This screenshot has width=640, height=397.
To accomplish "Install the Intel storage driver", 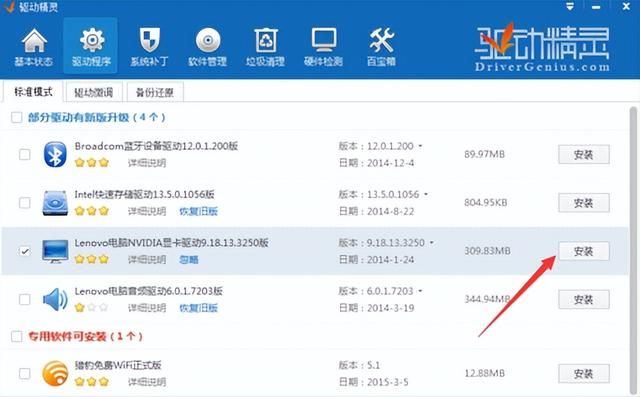I will tap(584, 203).
